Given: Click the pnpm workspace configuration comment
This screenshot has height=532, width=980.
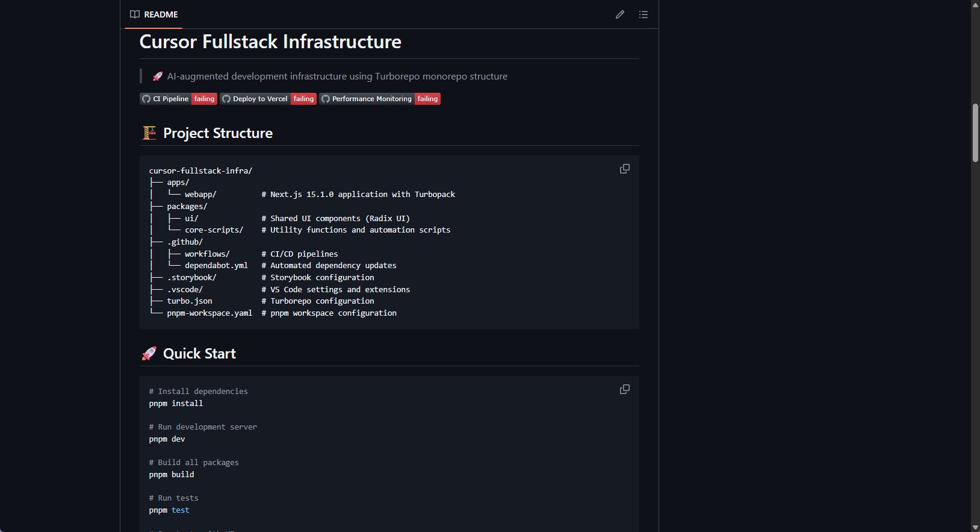Looking at the screenshot, I should coord(329,313).
